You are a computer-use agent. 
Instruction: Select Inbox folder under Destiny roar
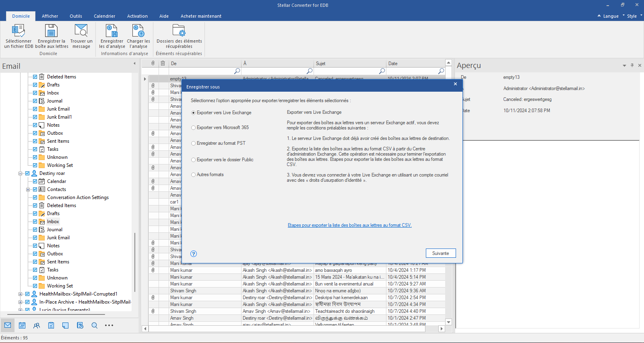tap(53, 222)
